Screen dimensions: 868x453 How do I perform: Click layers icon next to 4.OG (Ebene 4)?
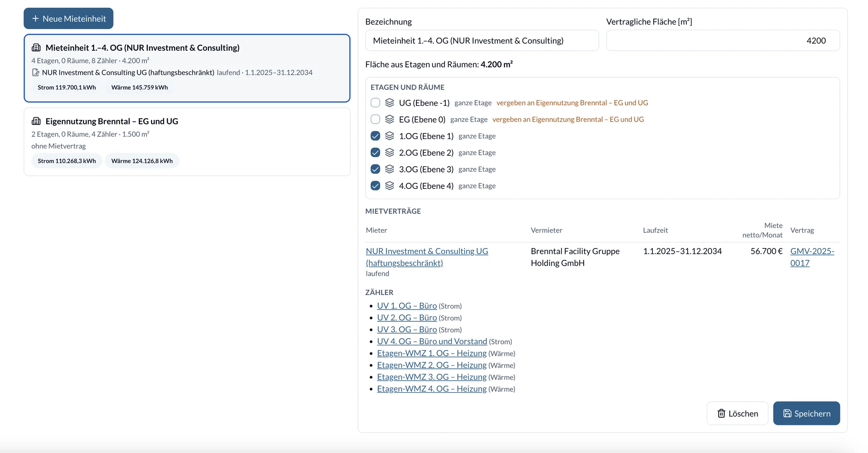tap(389, 186)
